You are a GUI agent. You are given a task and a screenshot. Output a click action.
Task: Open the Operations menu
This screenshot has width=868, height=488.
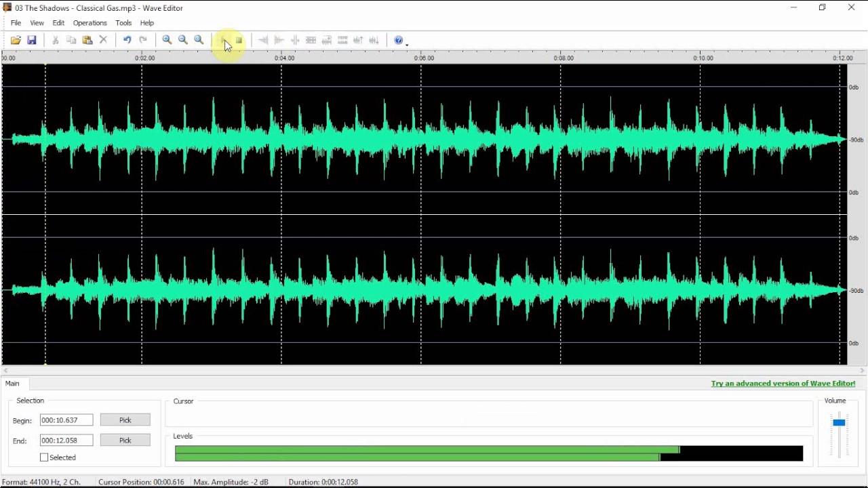pyautogui.click(x=90, y=23)
